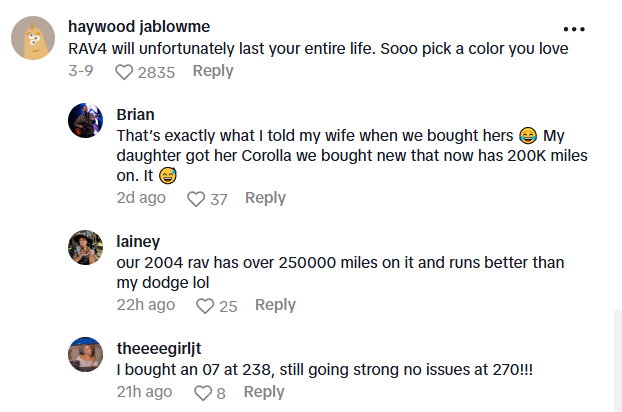Screen dimensions: 622x412
Task: Open Brian's avatar picture
Action: click(x=86, y=121)
